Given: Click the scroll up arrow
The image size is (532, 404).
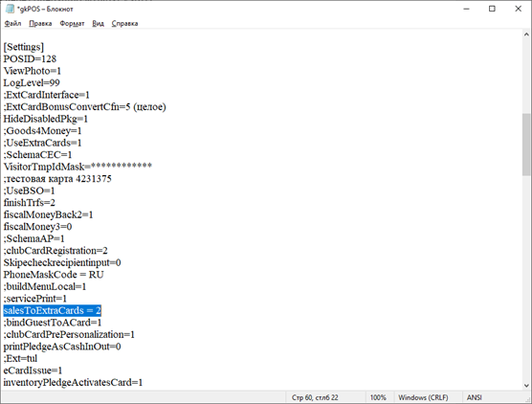Looking at the screenshot, I should 526,34.
